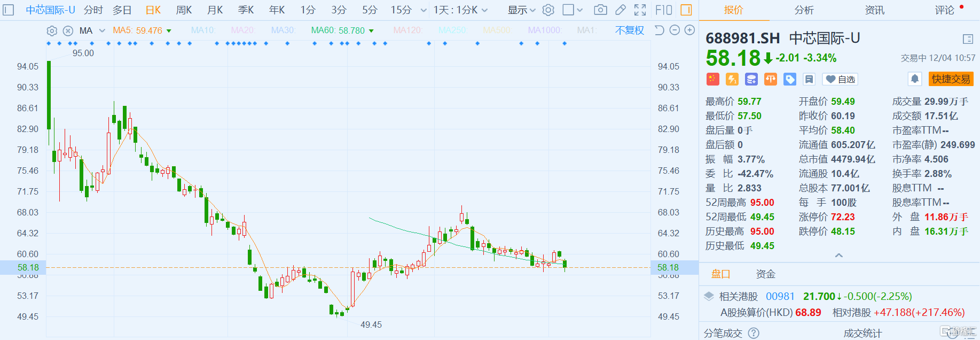Remove MA indicator with X icon
The width and height of the screenshot is (980, 340).
tap(68, 31)
